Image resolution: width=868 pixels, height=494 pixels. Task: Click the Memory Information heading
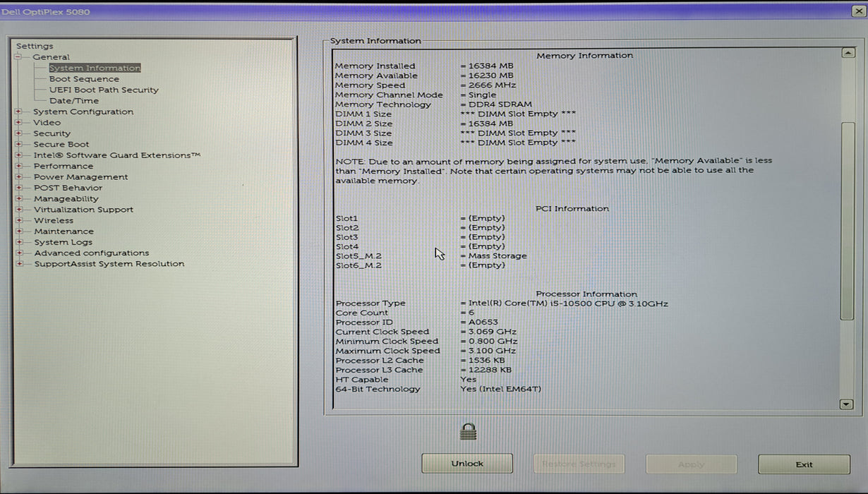coord(584,55)
